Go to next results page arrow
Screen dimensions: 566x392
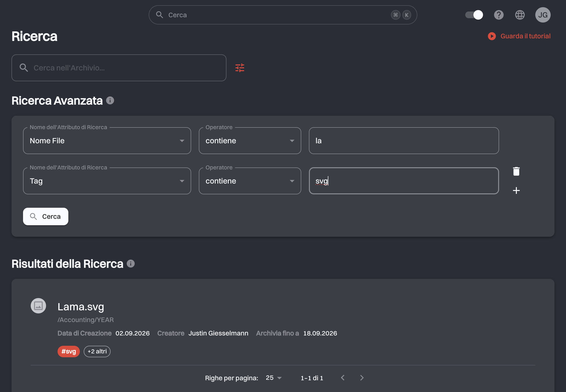point(362,378)
